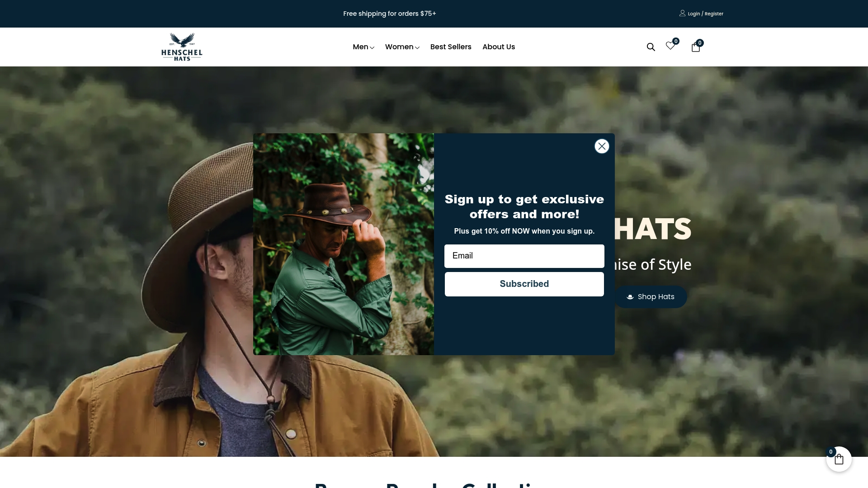Viewport: 868px width, 488px height.
Task: Click the user account icon near Login
Action: tap(682, 14)
